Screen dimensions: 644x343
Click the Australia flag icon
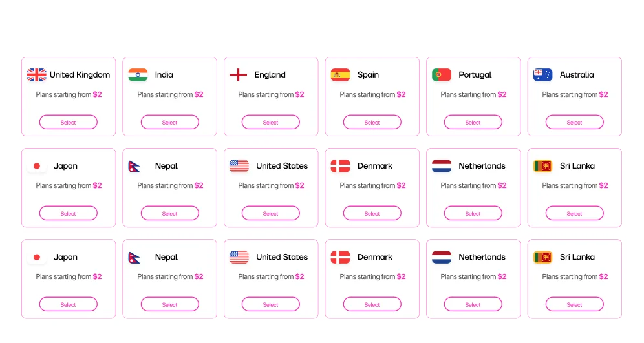pyautogui.click(x=542, y=75)
